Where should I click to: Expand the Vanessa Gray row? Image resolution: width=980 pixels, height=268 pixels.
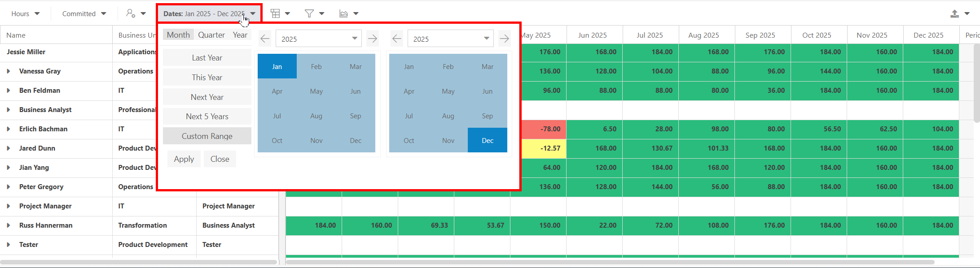pyautogui.click(x=9, y=71)
